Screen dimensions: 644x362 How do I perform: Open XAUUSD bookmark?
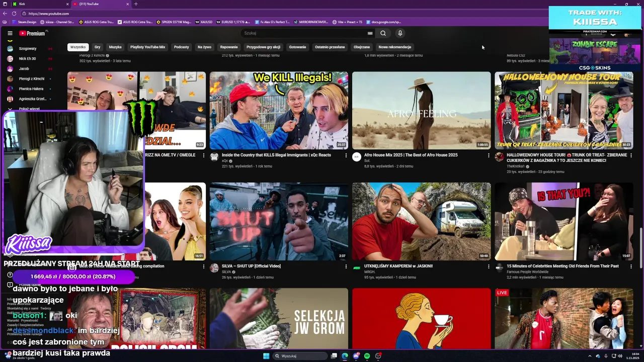pyautogui.click(x=203, y=22)
